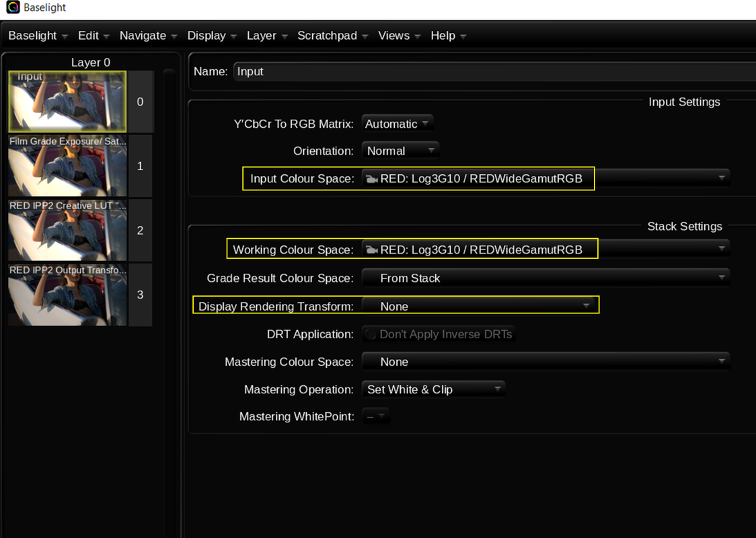Open the Baselight menu

38,36
